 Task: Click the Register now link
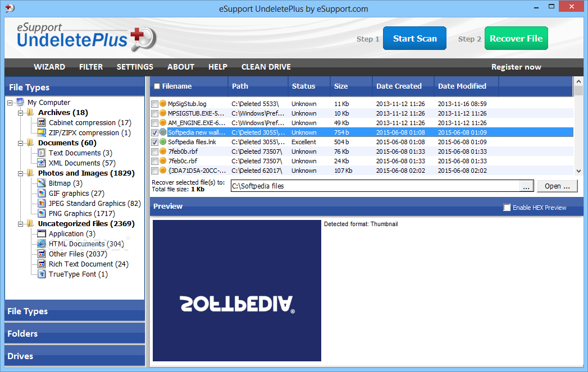(x=516, y=67)
